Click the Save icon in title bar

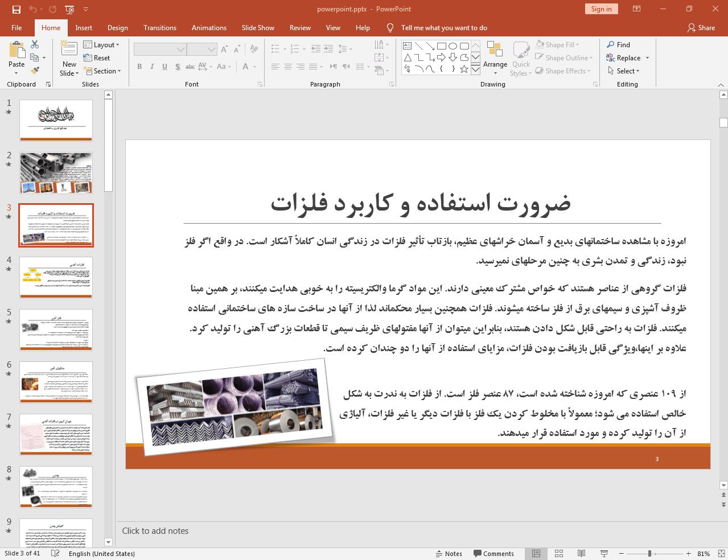[16, 9]
